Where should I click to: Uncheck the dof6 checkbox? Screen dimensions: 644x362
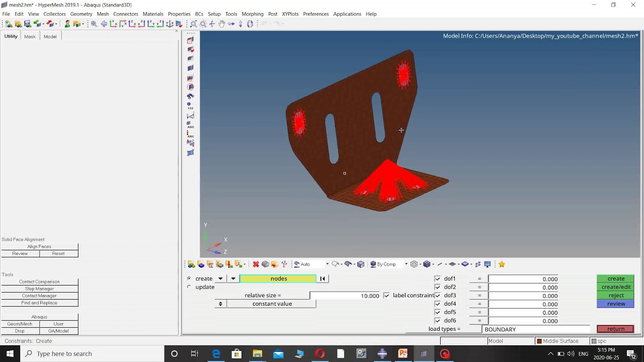pos(437,321)
